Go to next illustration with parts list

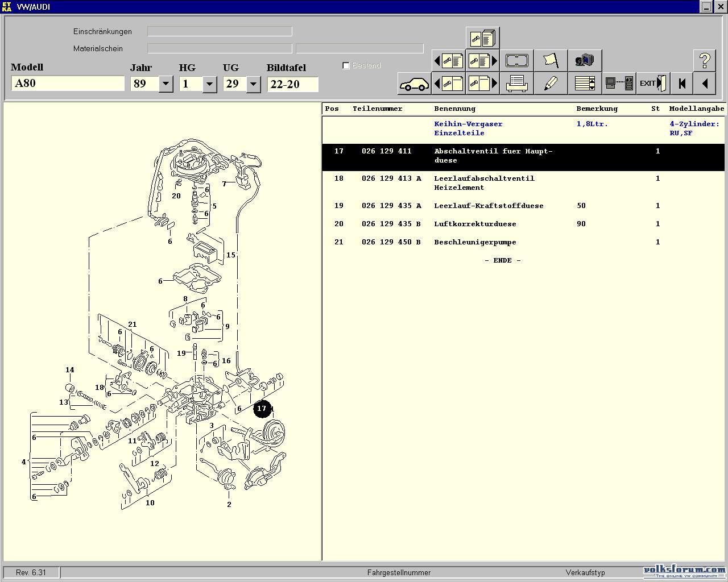click(x=483, y=60)
